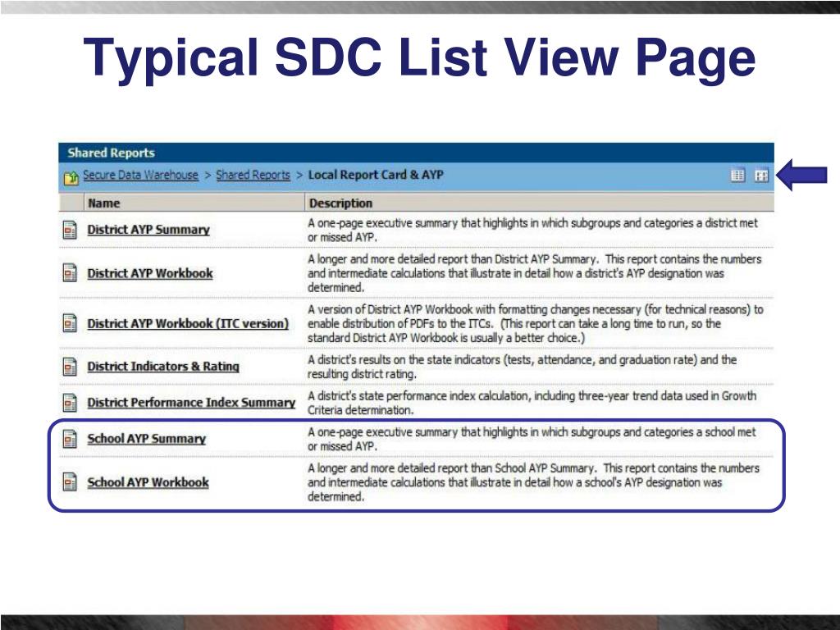Click description about district's AYP designation
840x630 pixels.
pyautogui.click(x=534, y=273)
